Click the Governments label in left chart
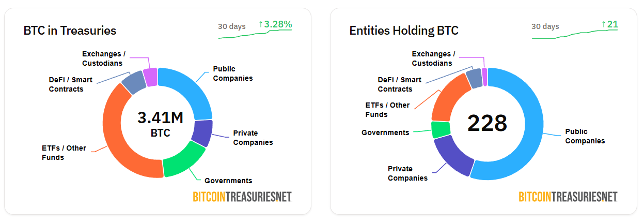This screenshot has width=644, height=222. (228, 181)
